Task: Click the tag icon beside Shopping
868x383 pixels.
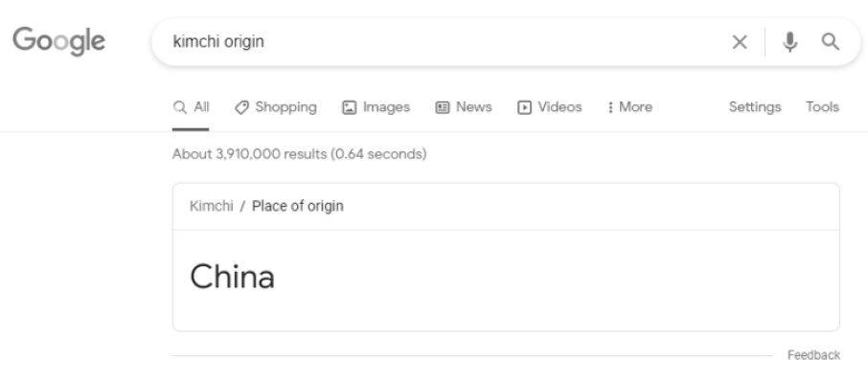Action: click(x=241, y=107)
